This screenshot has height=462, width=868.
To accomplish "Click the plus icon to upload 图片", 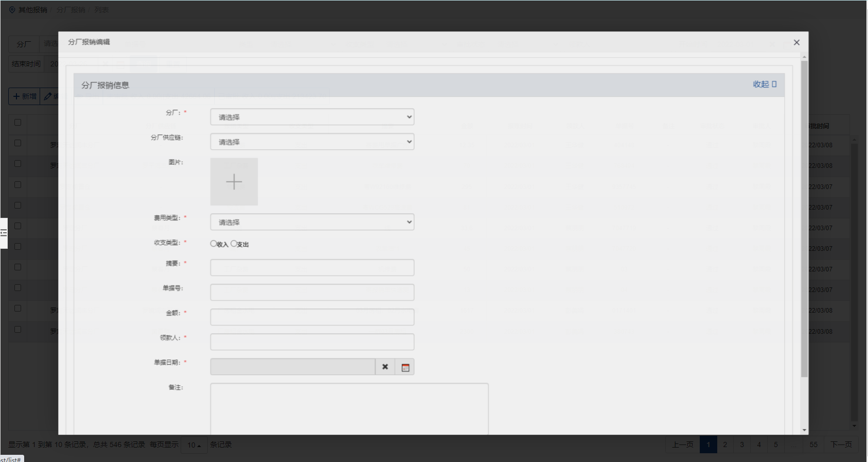I will 234,182.
